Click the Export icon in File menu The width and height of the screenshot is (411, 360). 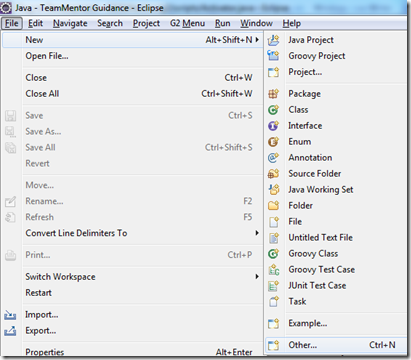pos(10,331)
